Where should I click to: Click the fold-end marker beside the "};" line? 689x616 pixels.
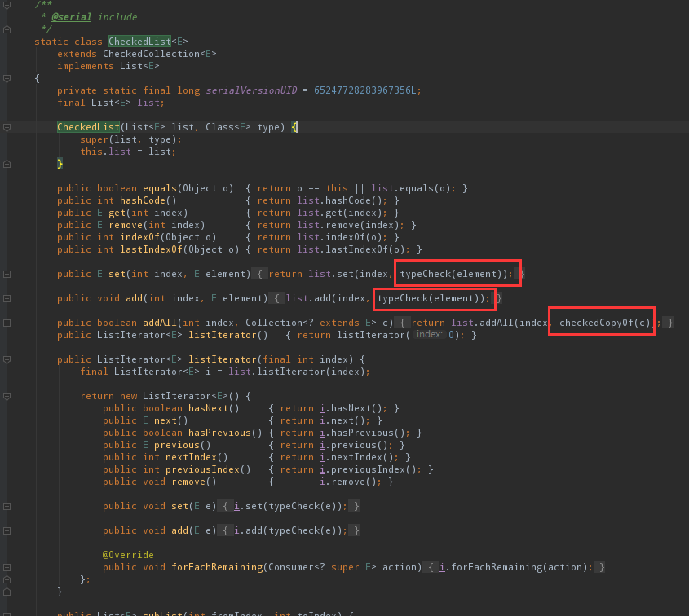click(x=7, y=579)
